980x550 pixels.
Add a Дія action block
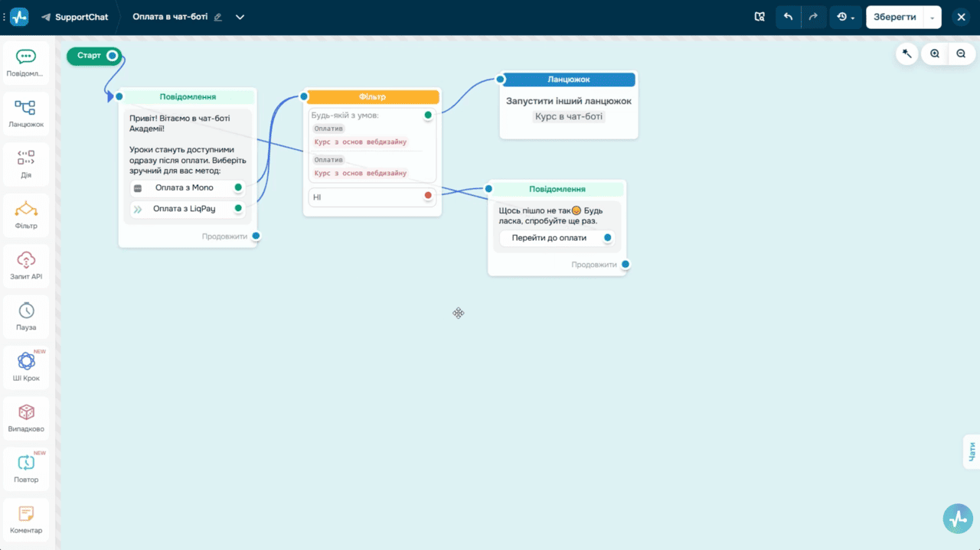[x=26, y=164]
